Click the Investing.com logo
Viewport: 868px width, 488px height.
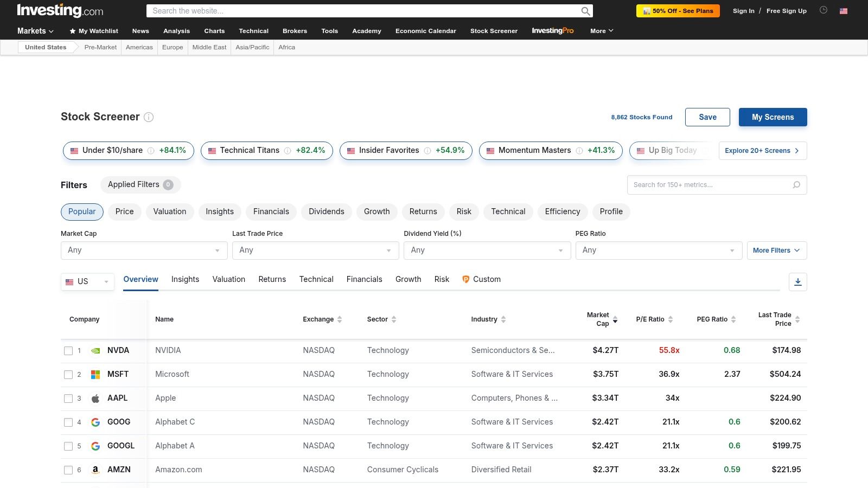click(60, 10)
